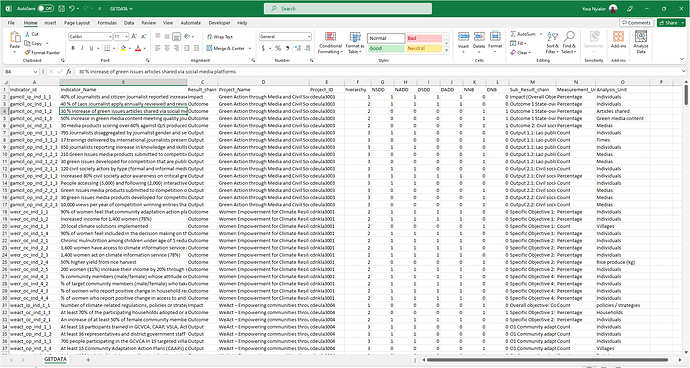Expand the AutoSum dropdown arrow

[541, 34]
